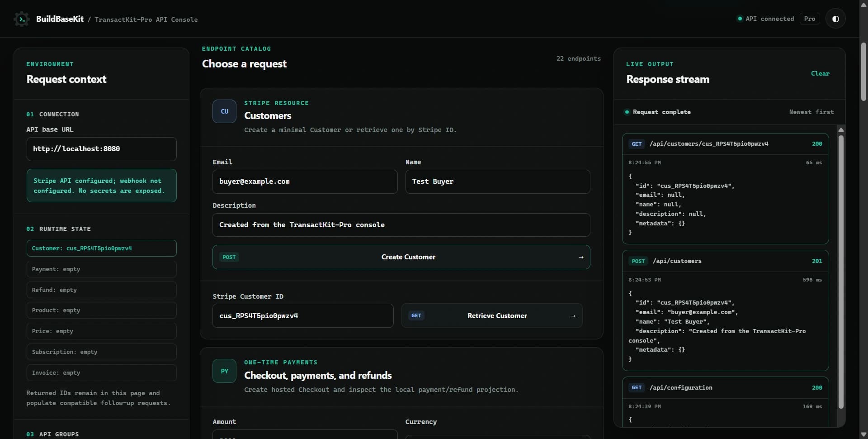
Task: Edit the API base URL field
Action: tap(101, 149)
